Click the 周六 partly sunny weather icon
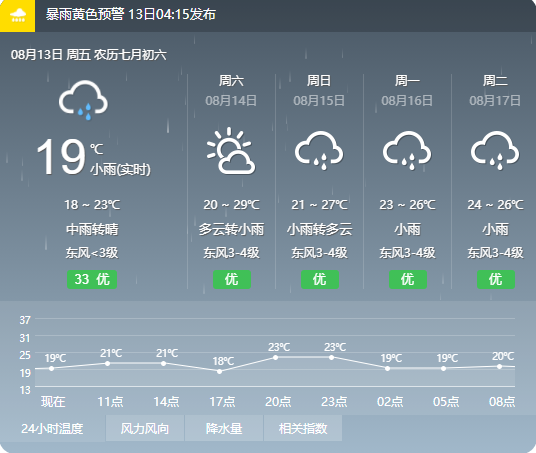Image resolution: width=536 pixels, height=453 pixels. click(231, 151)
